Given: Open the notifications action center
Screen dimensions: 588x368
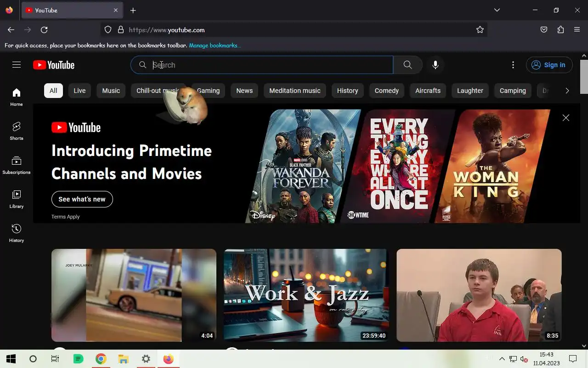Looking at the screenshot, I should 573,359.
